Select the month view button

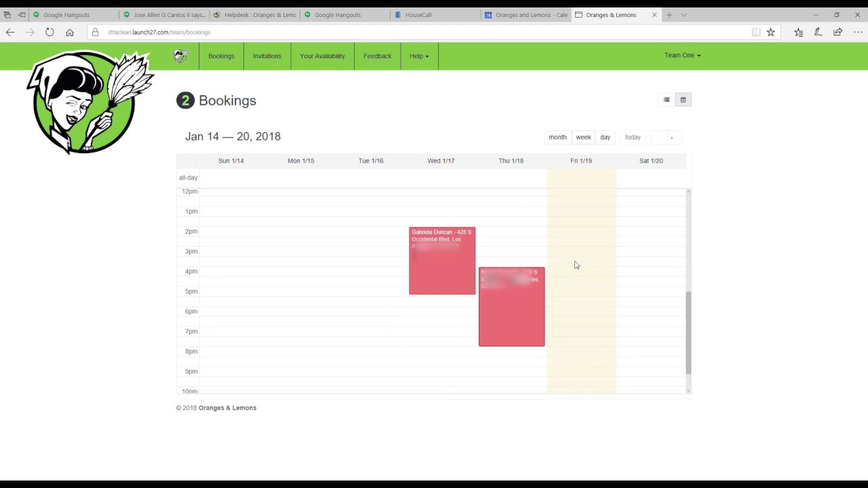tap(557, 137)
